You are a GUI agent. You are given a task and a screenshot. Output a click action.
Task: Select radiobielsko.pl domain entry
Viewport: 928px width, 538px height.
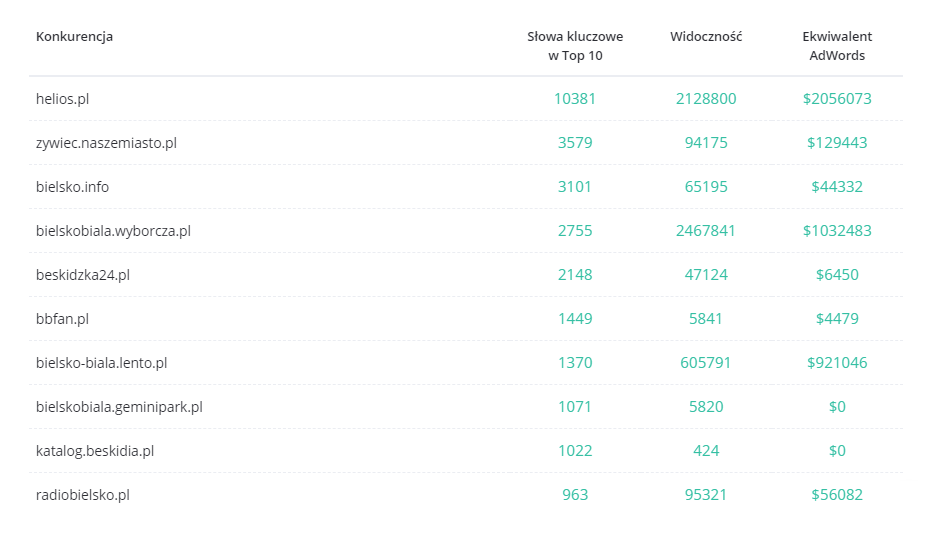[x=82, y=495]
